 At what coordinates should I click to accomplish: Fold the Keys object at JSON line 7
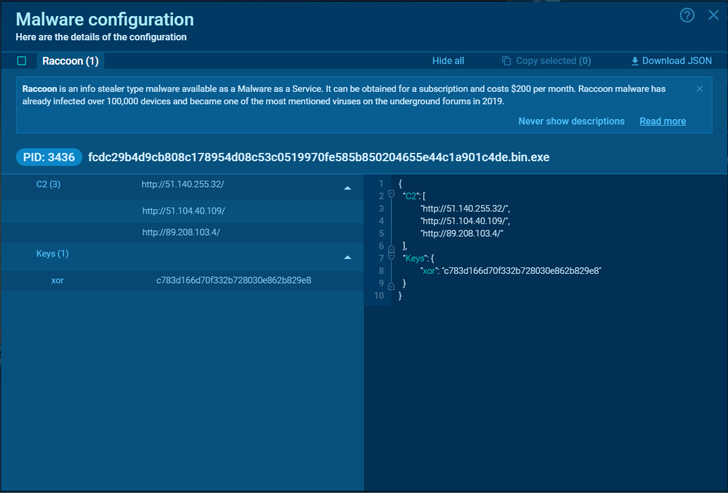(391, 255)
